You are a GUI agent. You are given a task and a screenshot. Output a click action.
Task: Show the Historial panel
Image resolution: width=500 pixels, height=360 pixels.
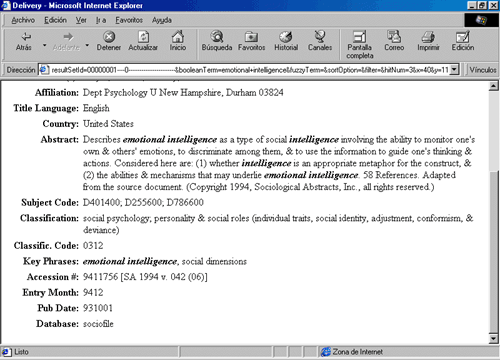pyautogui.click(x=286, y=41)
